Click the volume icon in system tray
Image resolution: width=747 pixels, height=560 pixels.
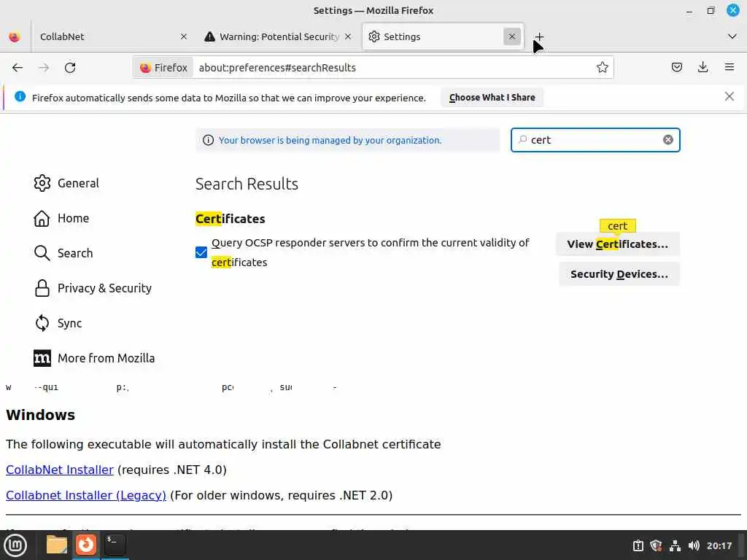tap(694, 545)
